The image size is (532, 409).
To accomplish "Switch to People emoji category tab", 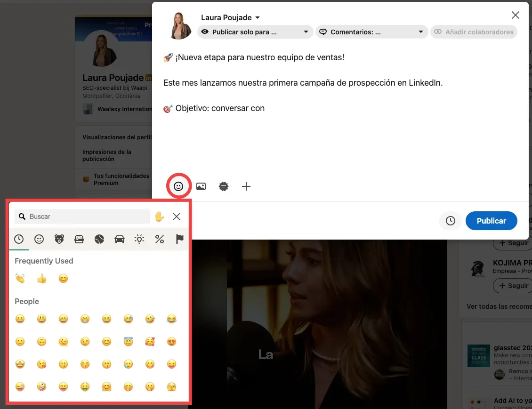I will [39, 239].
